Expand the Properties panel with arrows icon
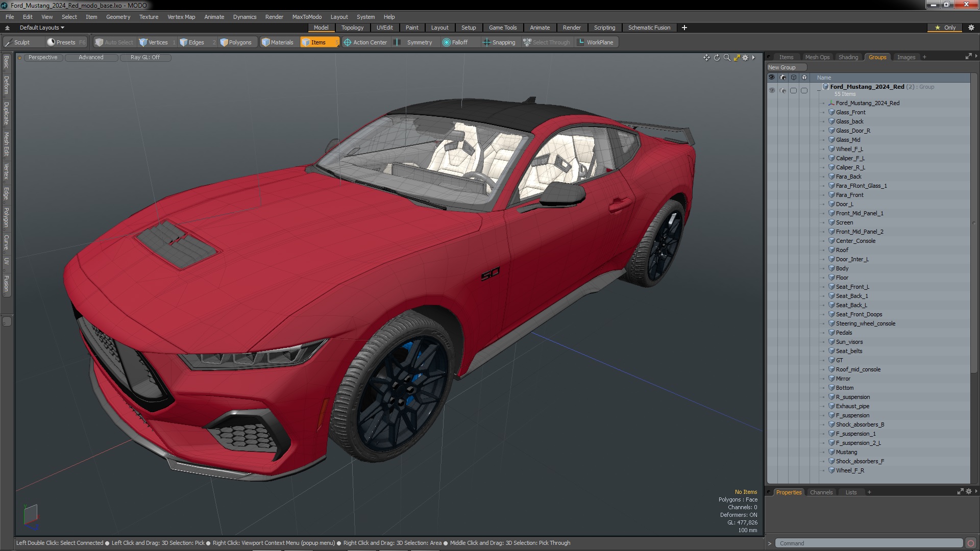The width and height of the screenshot is (980, 551). (x=960, y=492)
